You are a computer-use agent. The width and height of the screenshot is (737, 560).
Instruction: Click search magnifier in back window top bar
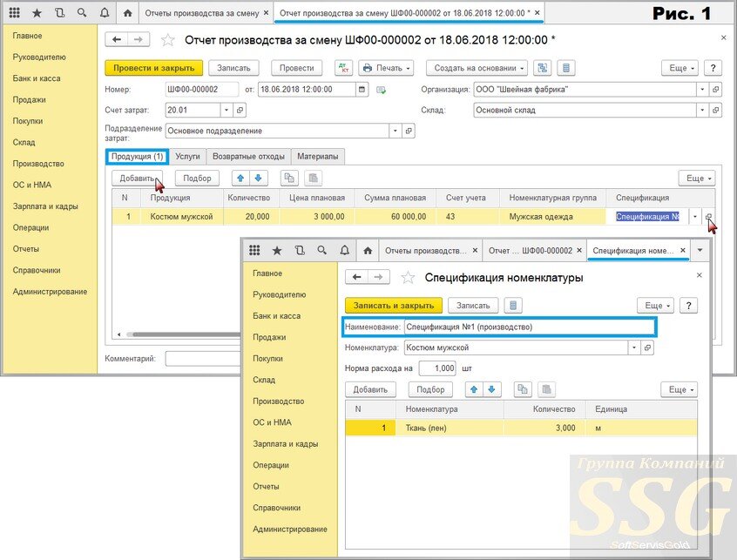82,13
